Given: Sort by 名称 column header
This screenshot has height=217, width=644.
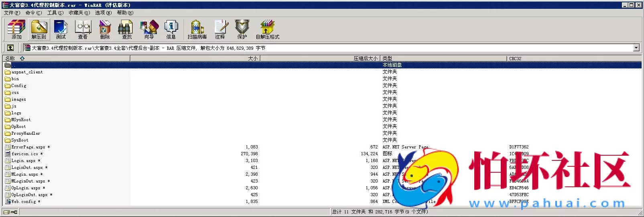Looking at the screenshot, I should point(66,59).
